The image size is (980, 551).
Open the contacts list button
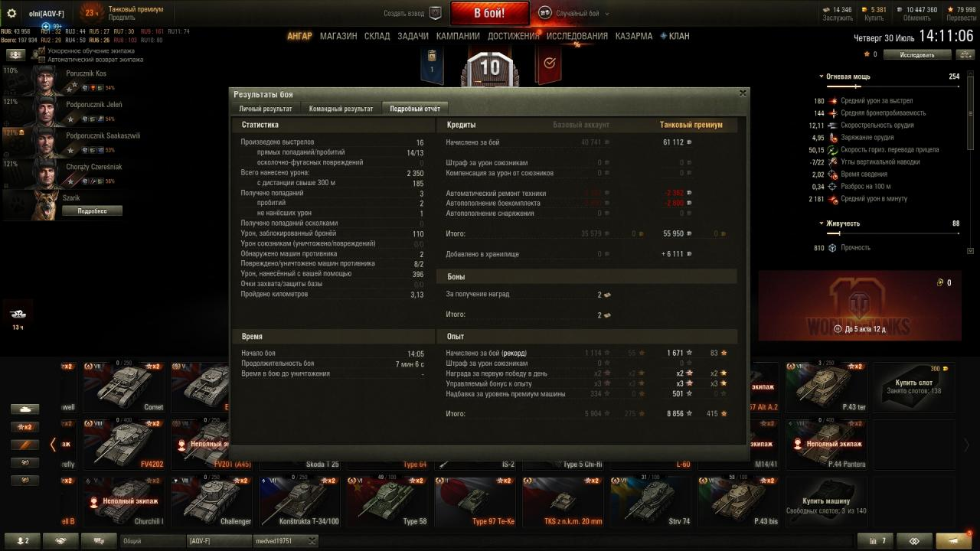23,540
